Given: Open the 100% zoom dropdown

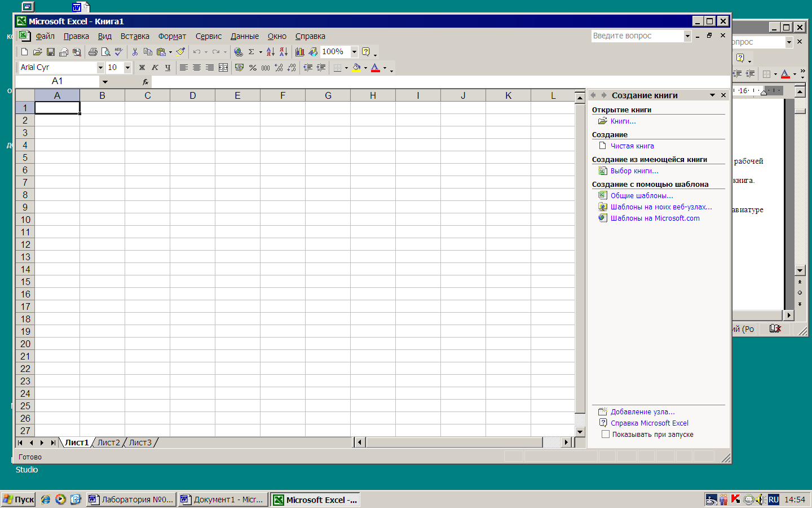Looking at the screenshot, I should coord(354,52).
